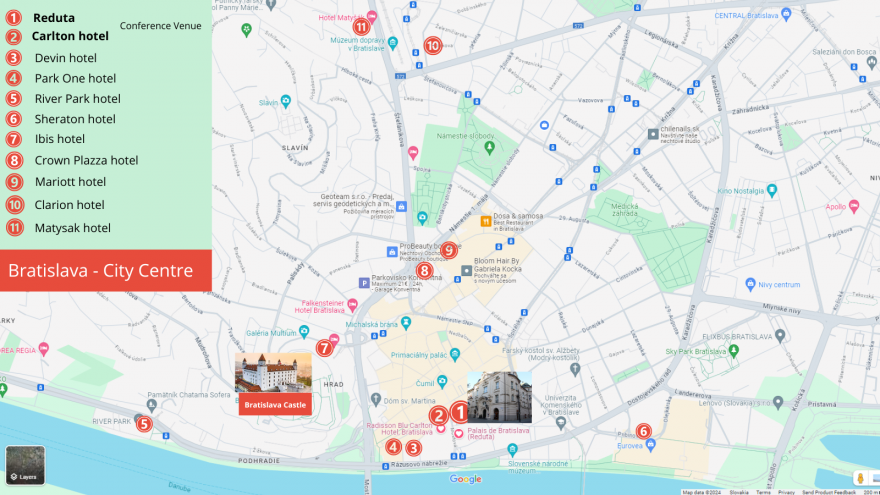Image resolution: width=880 pixels, height=495 pixels.
Task: Click the Street View pegman icon
Action: click(x=860, y=478)
